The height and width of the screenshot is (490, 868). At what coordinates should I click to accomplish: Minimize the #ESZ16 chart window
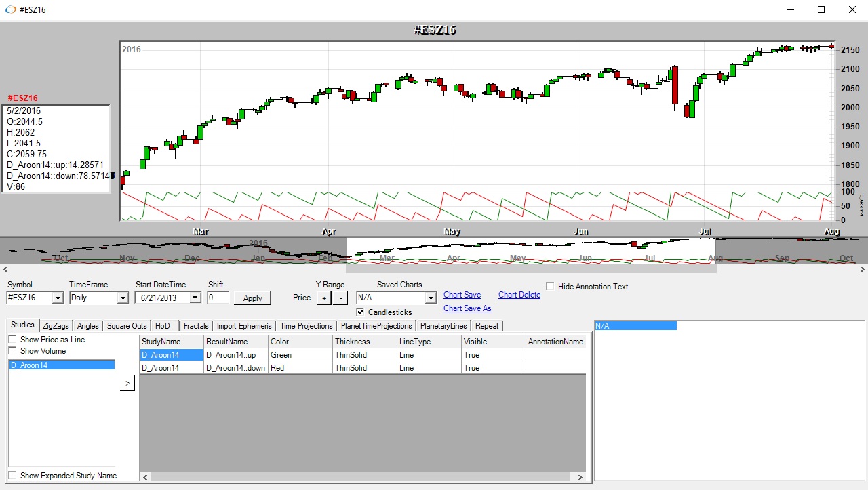click(x=789, y=9)
